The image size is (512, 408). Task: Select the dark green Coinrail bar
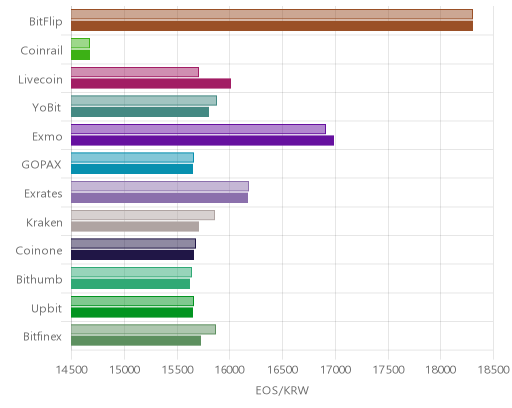tap(80, 55)
